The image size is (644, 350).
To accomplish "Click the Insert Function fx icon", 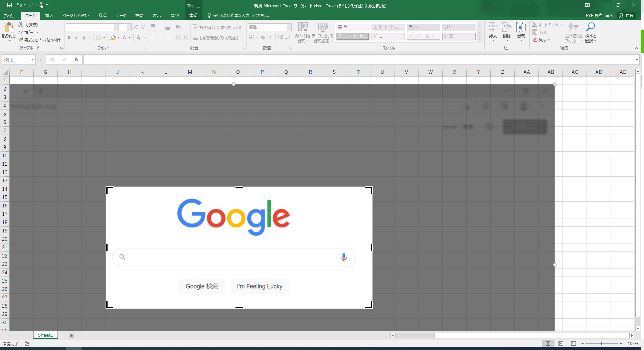I will click(x=76, y=59).
